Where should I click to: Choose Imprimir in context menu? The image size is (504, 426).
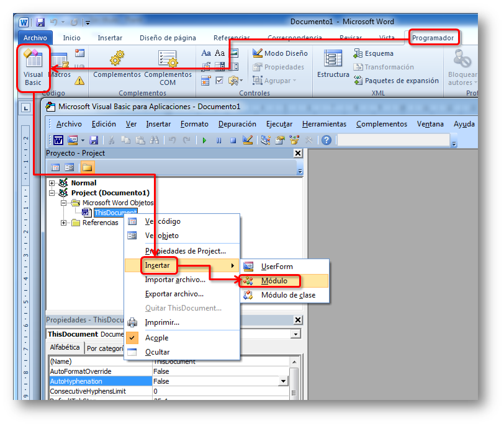(182, 322)
